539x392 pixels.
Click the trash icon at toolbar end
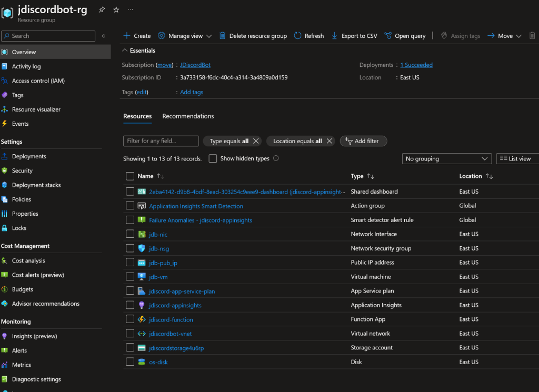532,36
